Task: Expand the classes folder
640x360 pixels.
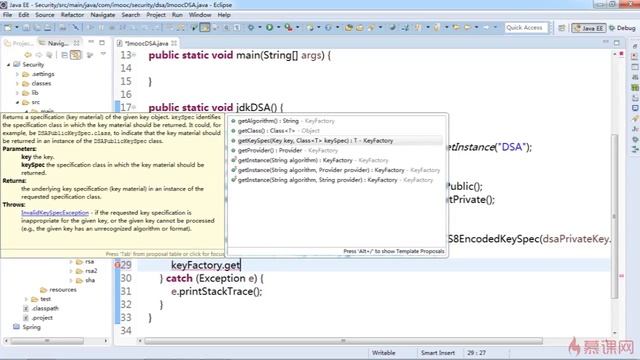Action: pos(18,83)
